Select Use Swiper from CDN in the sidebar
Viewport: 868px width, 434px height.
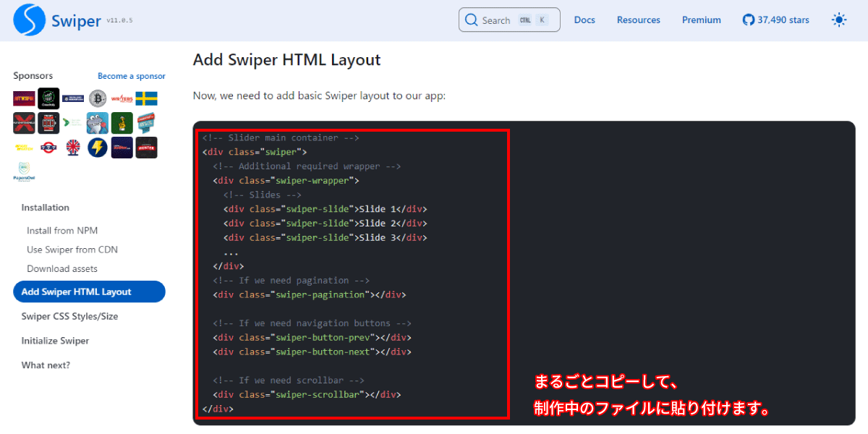click(72, 250)
